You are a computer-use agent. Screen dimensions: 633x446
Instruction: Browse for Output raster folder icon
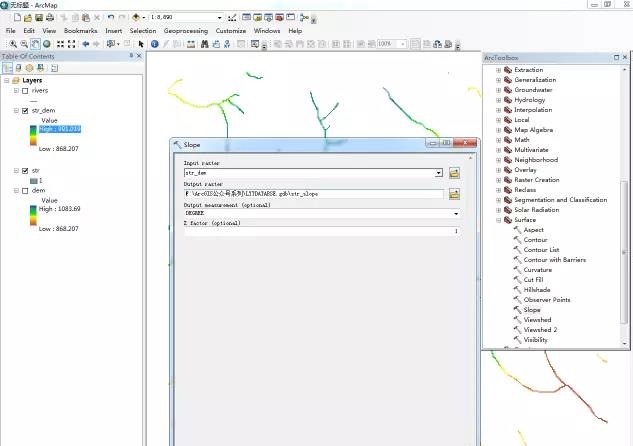click(454, 194)
